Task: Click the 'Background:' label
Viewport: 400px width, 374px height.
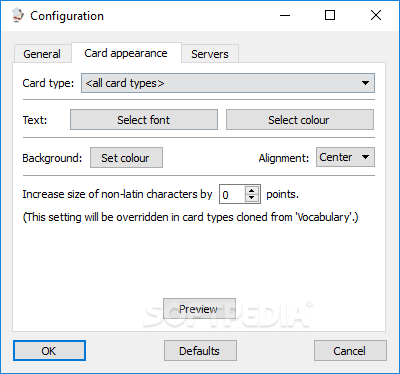Action: point(52,158)
